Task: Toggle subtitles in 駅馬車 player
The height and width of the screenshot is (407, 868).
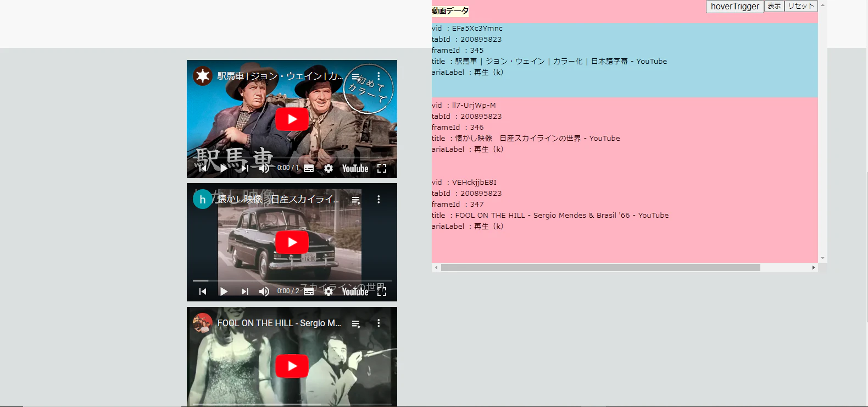Action: [x=309, y=168]
